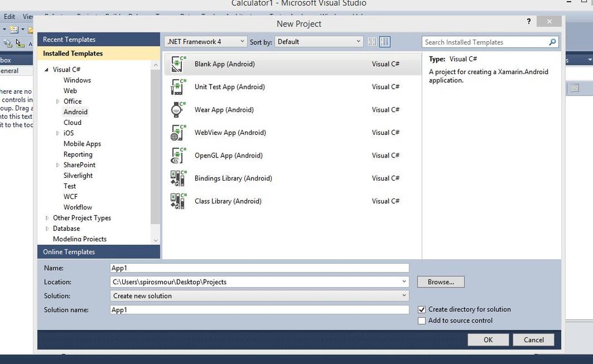Open the Sort by Default dropdown
The image size is (593, 364).
click(319, 42)
